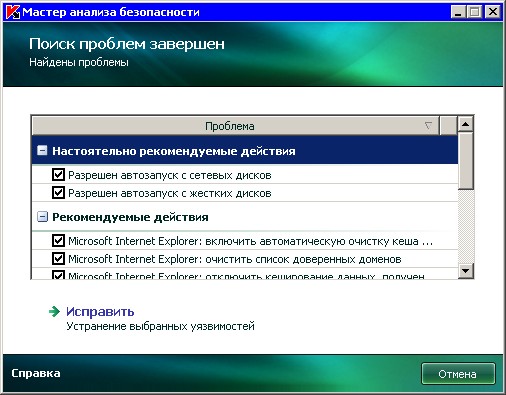
Task: Sort list by the Проблема column header
Action: click(235, 126)
